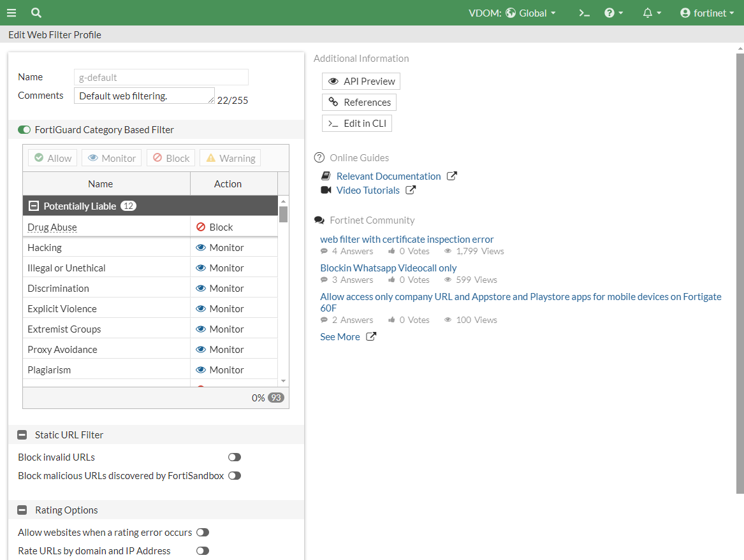This screenshot has width=744, height=560.
Task: Click the 0% category quota indicator
Action: 258,396
